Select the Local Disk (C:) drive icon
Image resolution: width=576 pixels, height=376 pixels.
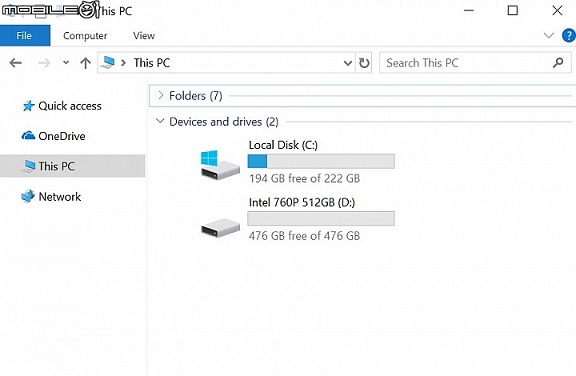[x=220, y=164]
